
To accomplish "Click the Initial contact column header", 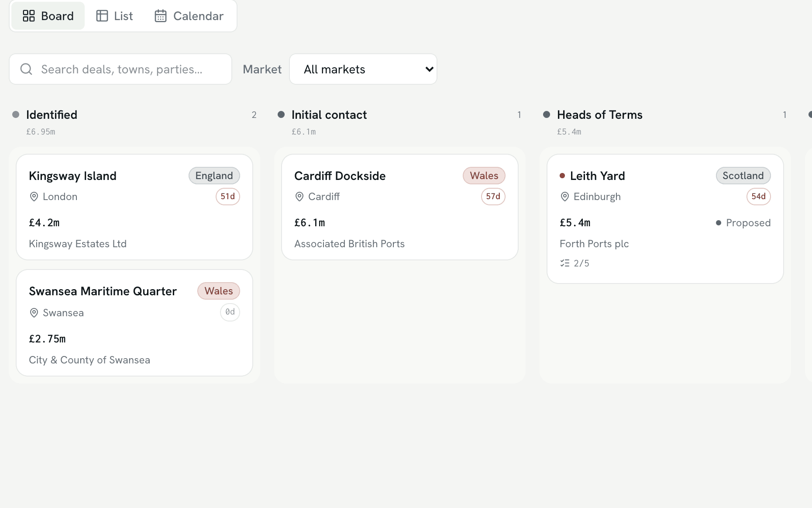I will click(x=329, y=115).
